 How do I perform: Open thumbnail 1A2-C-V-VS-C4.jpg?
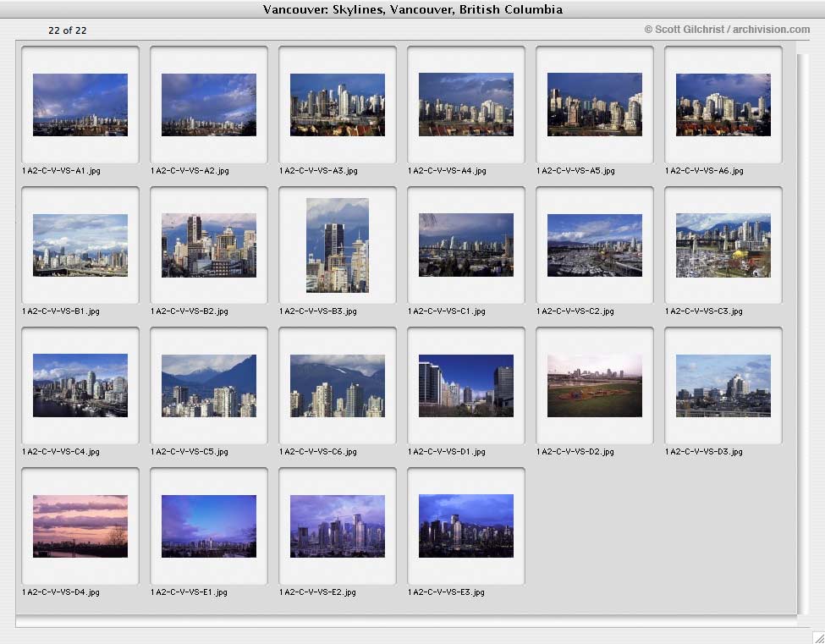click(80, 386)
